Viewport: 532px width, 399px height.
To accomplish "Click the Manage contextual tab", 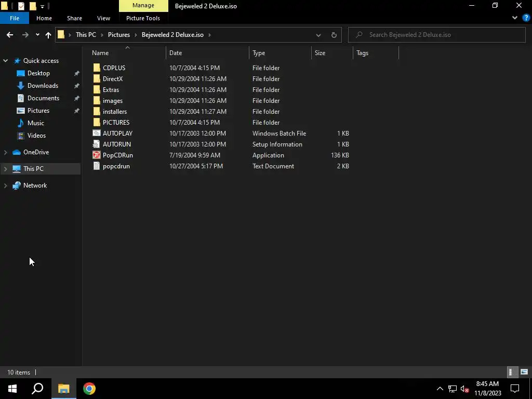I will pyautogui.click(x=143, y=5).
